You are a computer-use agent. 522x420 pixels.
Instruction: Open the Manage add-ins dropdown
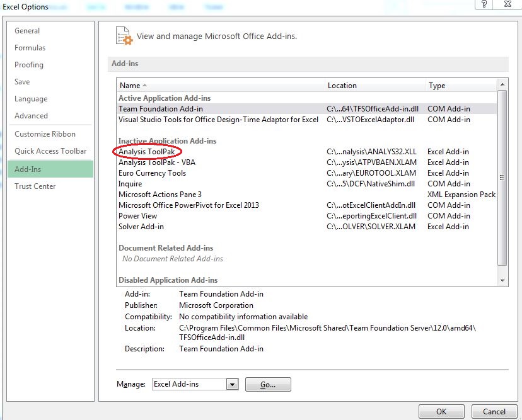click(231, 384)
